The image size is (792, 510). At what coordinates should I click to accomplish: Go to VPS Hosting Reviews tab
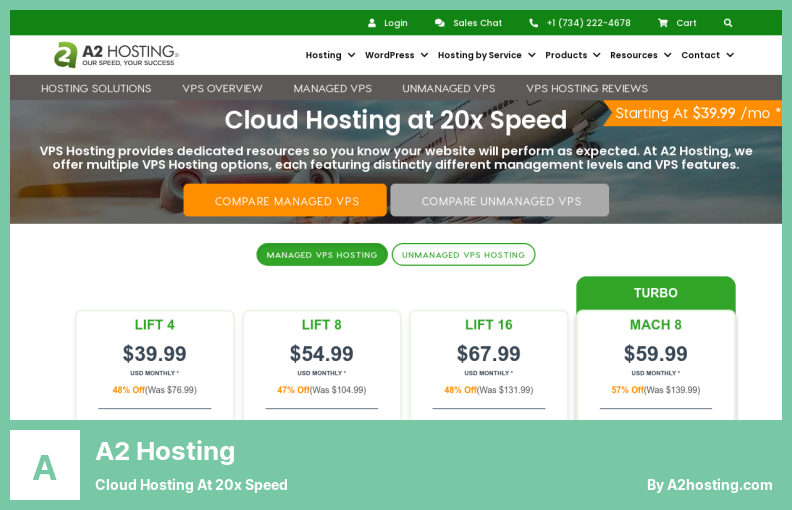click(587, 88)
